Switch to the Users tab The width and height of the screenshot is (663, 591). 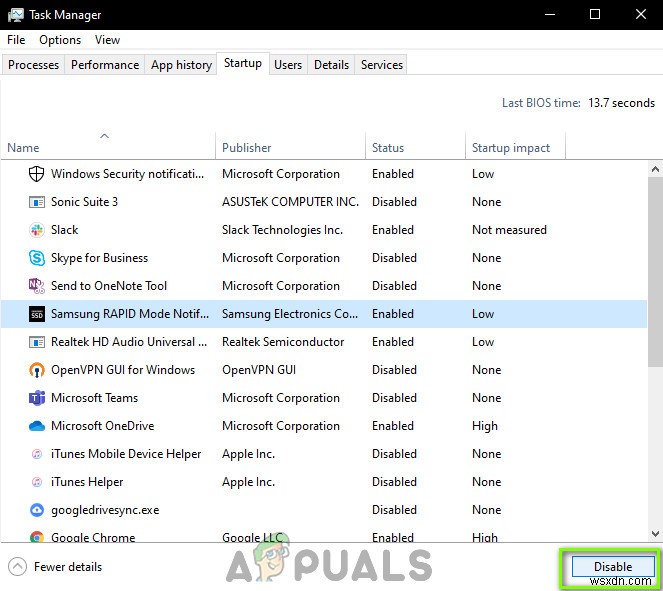coord(288,65)
